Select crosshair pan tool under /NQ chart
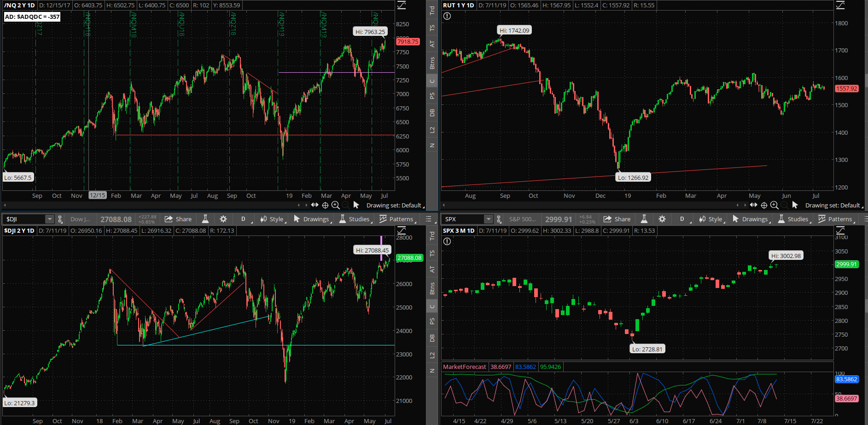Viewport: 868px width, 425px height. pyautogui.click(x=325, y=205)
